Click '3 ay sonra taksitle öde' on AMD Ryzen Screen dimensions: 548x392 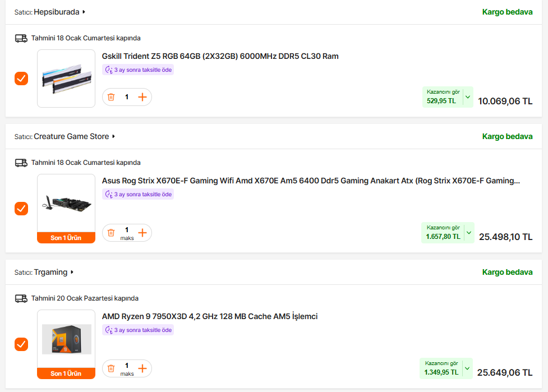138,330
